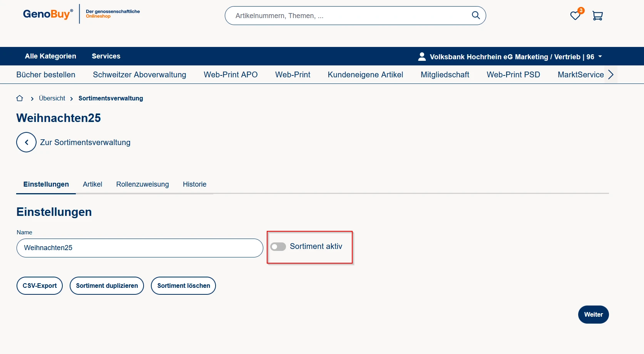Click the round back arrow button
This screenshot has width=644, height=354.
pos(26,142)
